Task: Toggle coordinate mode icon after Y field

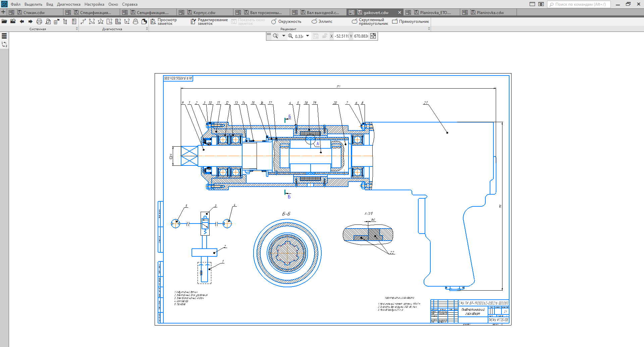Action: tap(373, 36)
